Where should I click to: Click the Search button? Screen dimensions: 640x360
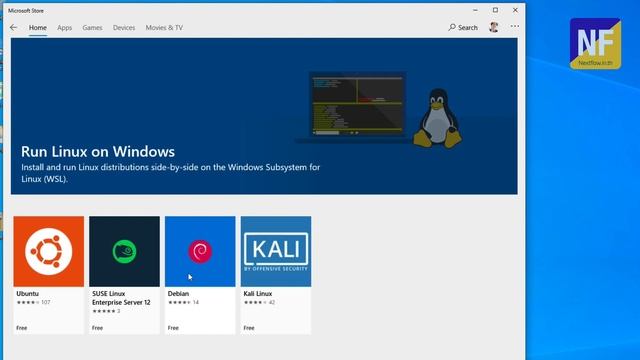click(463, 27)
